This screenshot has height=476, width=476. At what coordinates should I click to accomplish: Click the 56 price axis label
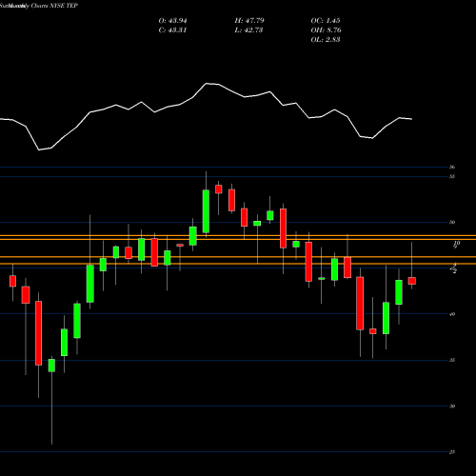point(452,167)
